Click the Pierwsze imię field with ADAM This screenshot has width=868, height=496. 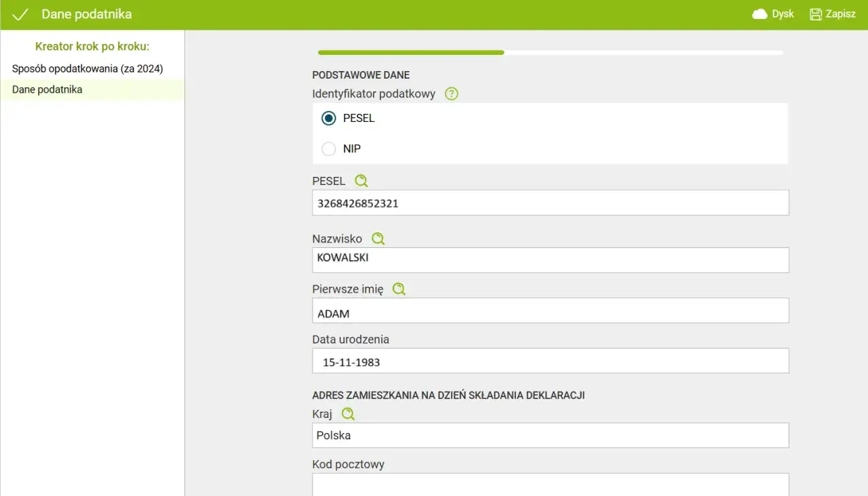[550, 311]
